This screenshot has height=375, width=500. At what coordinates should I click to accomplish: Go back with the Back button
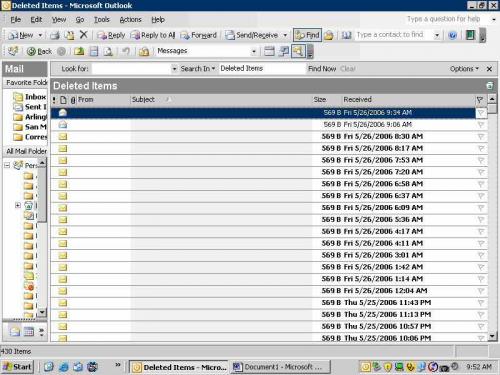click(x=39, y=51)
